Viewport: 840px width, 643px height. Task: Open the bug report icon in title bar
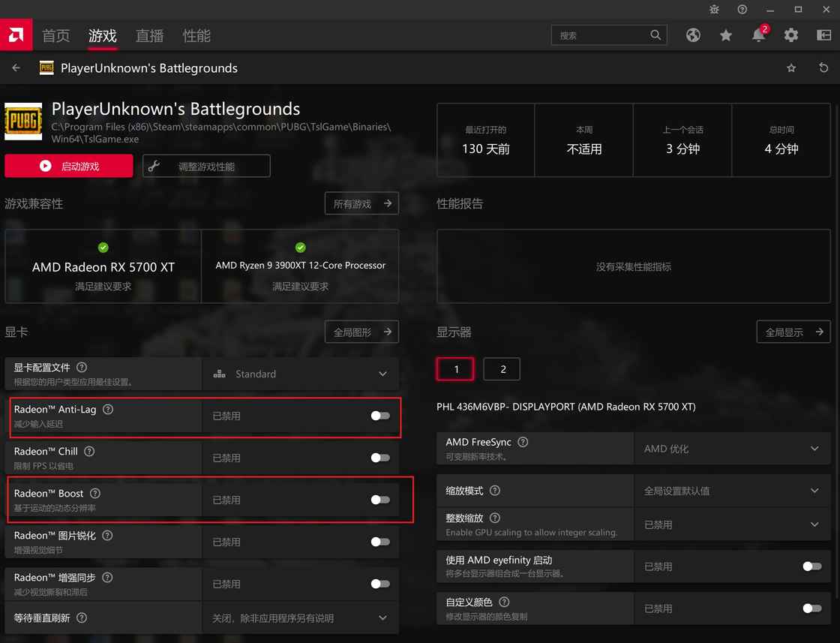point(714,9)
